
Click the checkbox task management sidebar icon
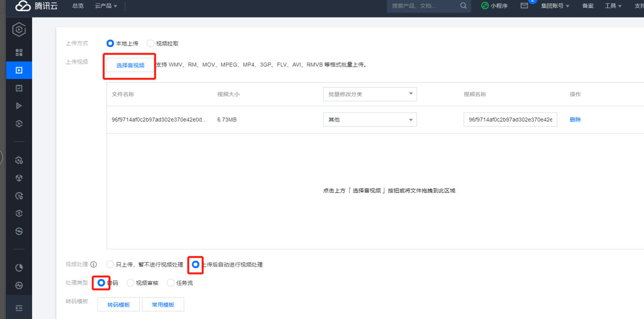(x=19, y=88)
